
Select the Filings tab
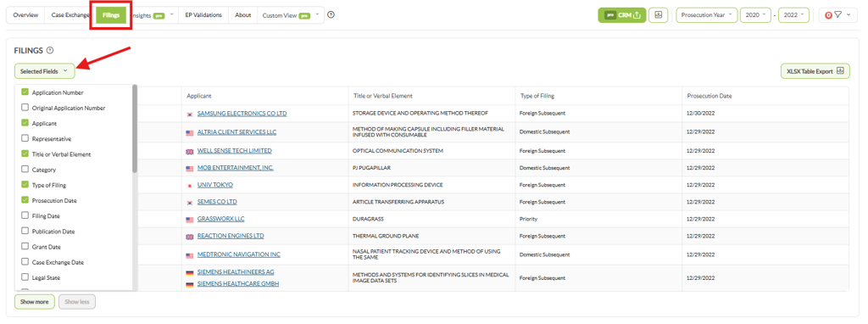click(111, 15)
